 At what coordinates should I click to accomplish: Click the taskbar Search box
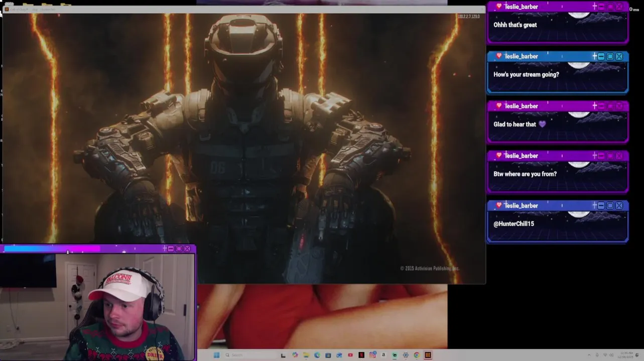250,355
